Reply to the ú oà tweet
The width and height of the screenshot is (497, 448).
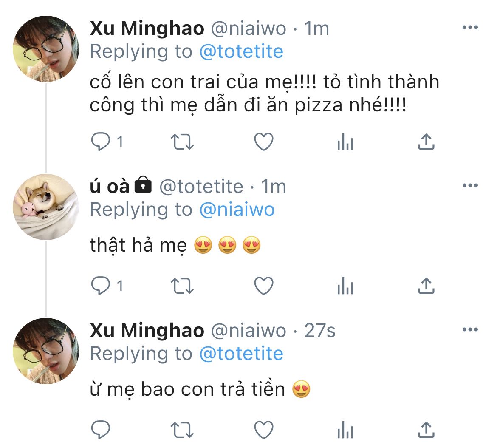pyautogui.click(x=101, y=286)
